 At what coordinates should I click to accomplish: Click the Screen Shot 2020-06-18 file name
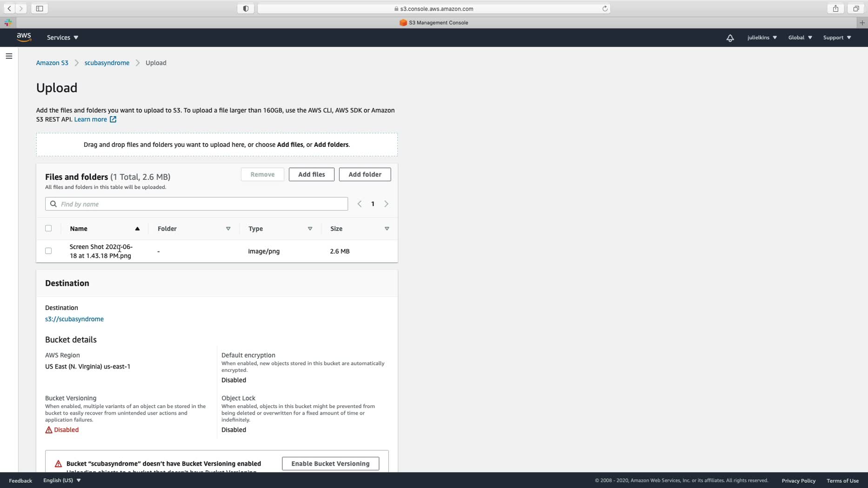[x=101, y=251]
